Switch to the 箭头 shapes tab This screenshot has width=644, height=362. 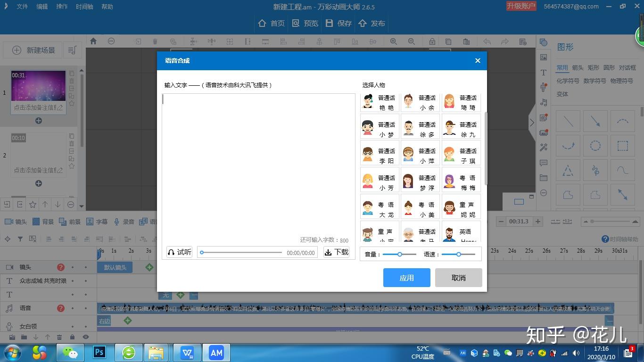pos(578,67)
